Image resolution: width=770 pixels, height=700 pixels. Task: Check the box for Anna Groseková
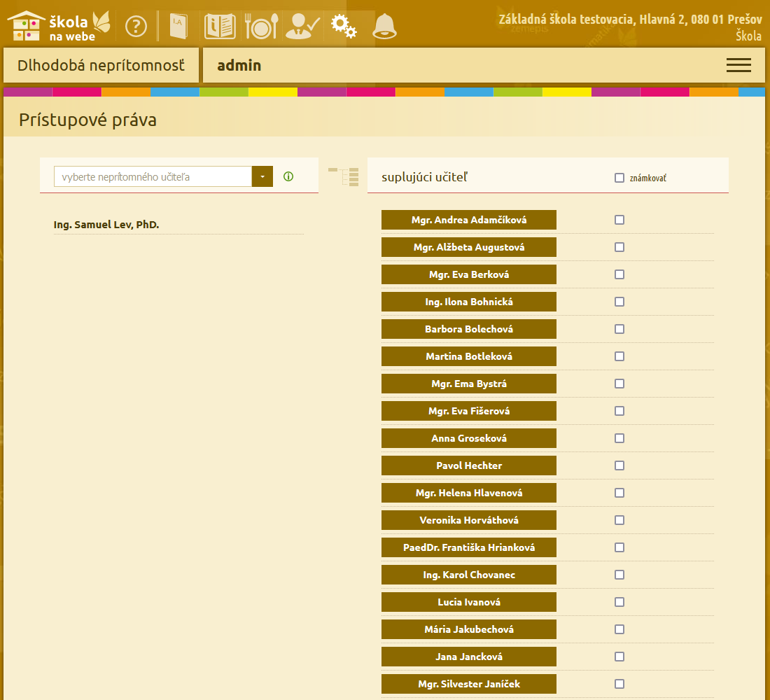[619, 438]
